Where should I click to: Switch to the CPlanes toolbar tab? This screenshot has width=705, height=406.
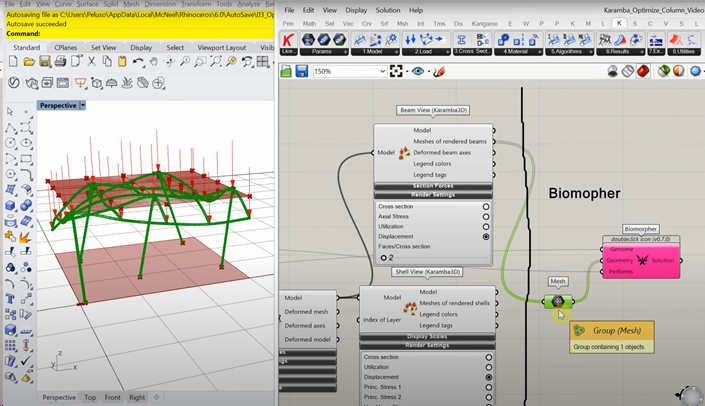(x=66, y=47)
